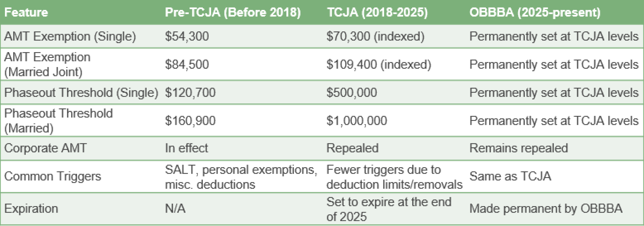Select the Common Triggers row label
The width and height of the screenshot is (644, 226).
coord(53,176)
